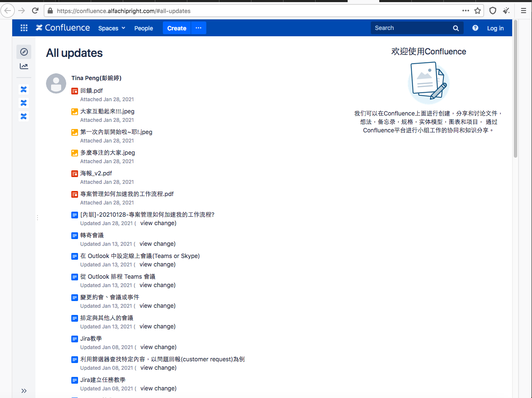Click page icon beside 轉寄會議
532x398 pixels.
coord(75,235)
